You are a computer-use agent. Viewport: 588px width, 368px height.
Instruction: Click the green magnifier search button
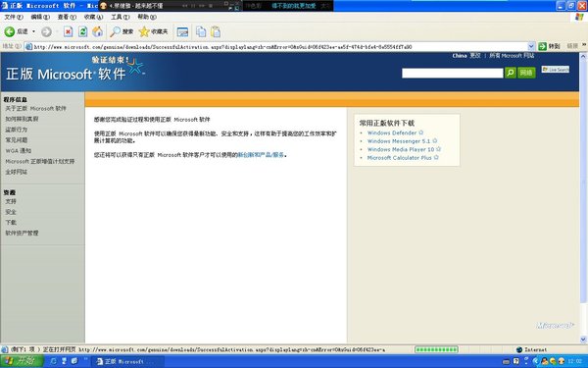pyautogui.click(x=511, y=73)
